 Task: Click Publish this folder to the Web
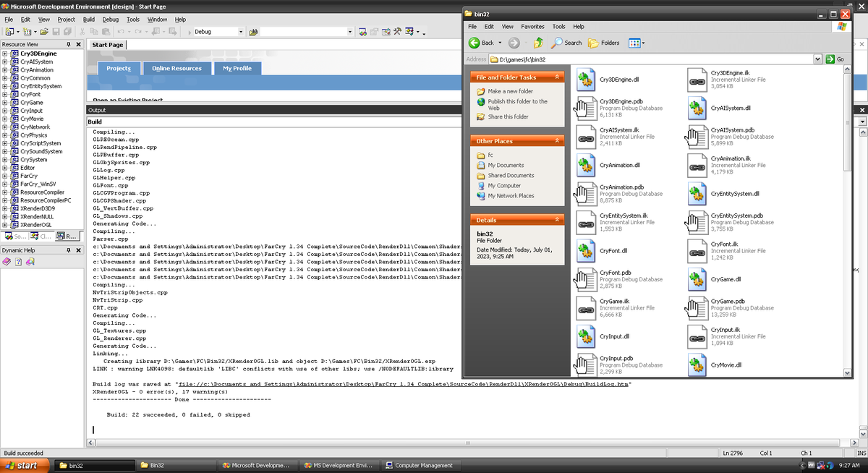517,104
